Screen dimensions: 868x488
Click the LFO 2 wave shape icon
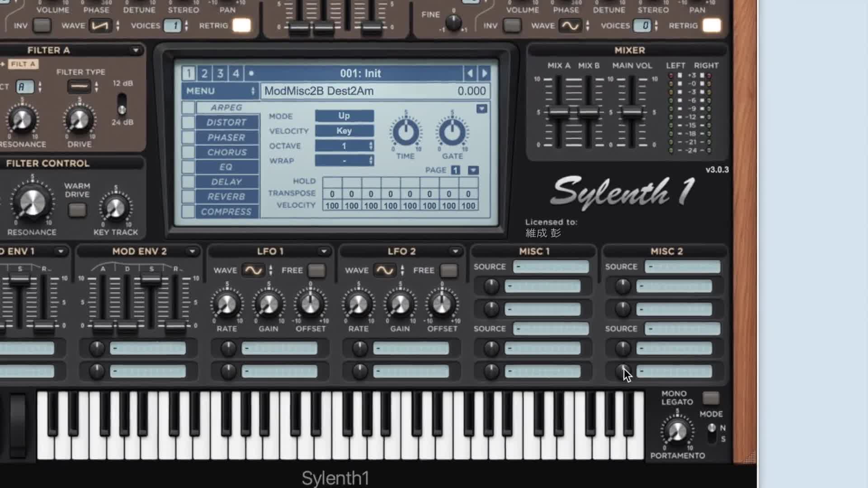pos(385,270)
